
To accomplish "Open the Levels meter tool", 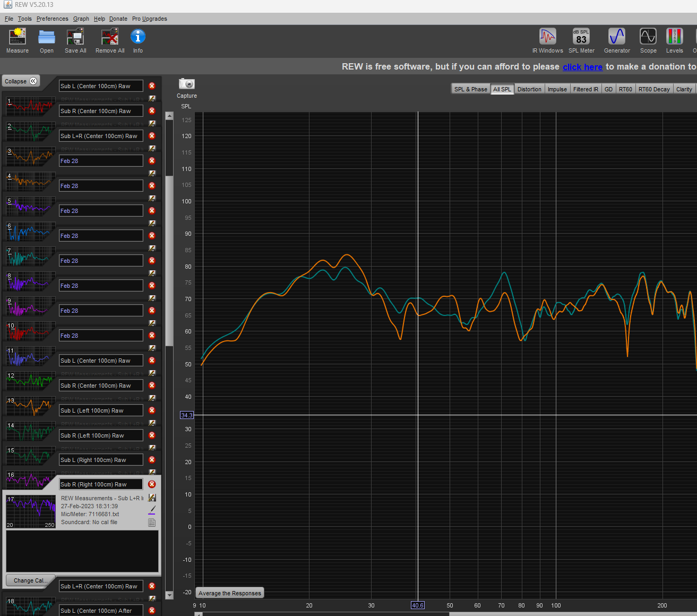I will 675,41.
